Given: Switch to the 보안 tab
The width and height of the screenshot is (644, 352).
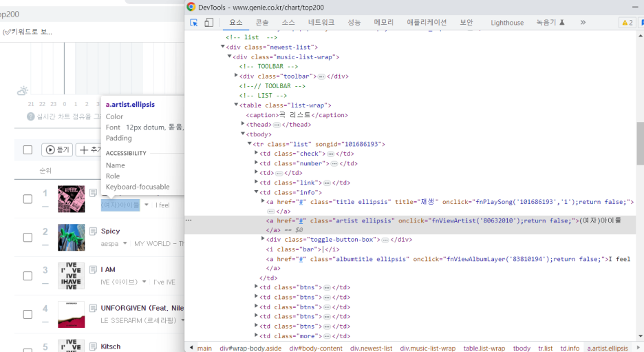Looking at the screenshot, I should [466, 23].
